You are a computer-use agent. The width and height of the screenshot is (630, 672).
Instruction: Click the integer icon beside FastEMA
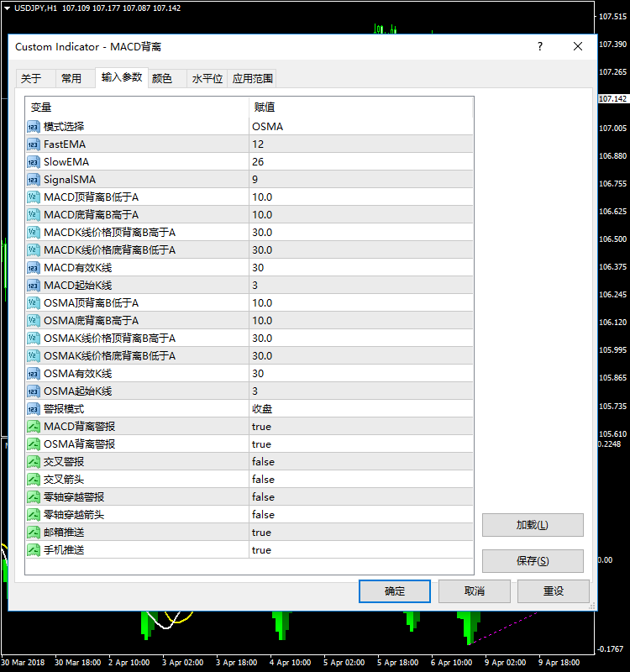34,144
